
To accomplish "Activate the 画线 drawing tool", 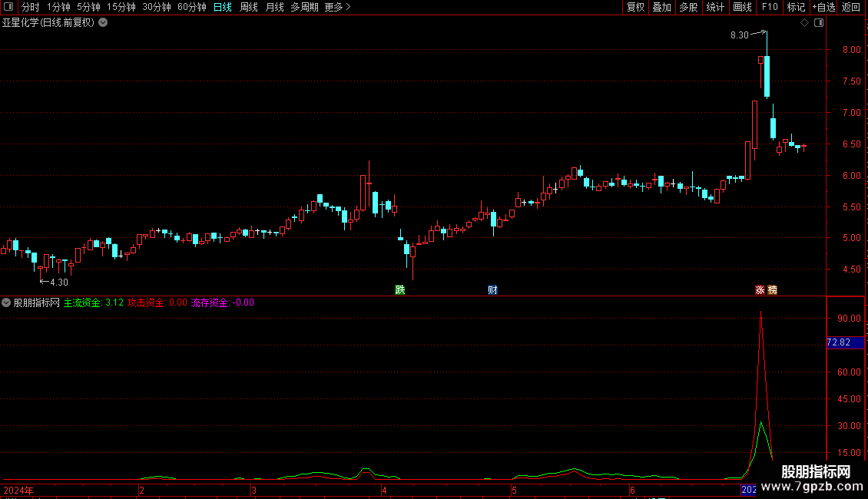I will click(742, 7).
